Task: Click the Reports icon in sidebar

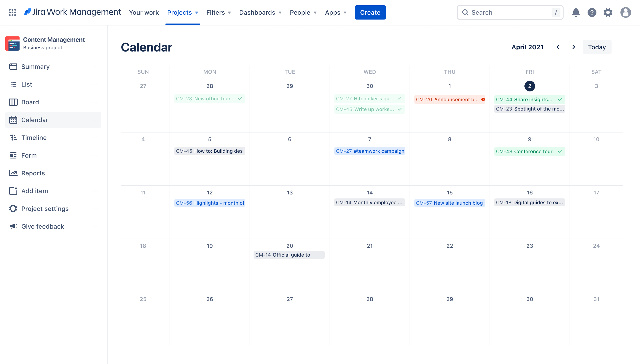Action: [13, 173]
